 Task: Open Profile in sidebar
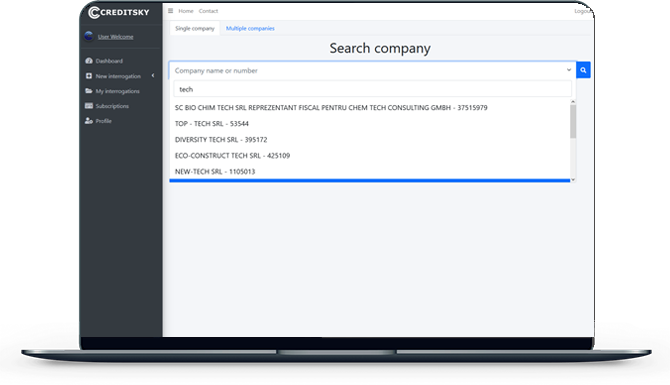pyautogui.click(x=103, y=121)
